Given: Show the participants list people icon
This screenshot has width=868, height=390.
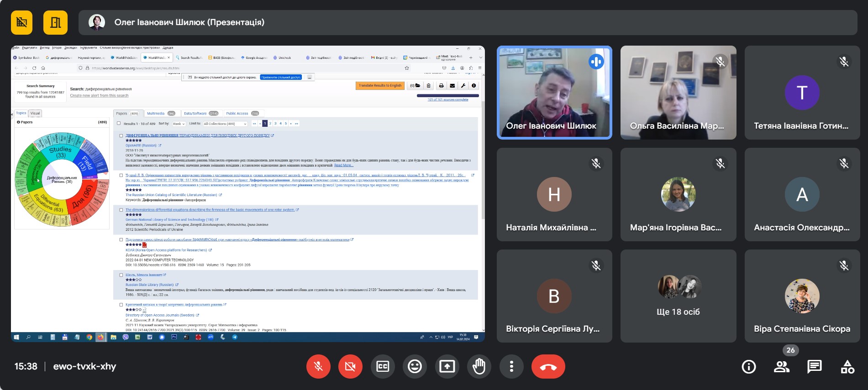Looking at the screenshot, I should [x=782, y=366].
